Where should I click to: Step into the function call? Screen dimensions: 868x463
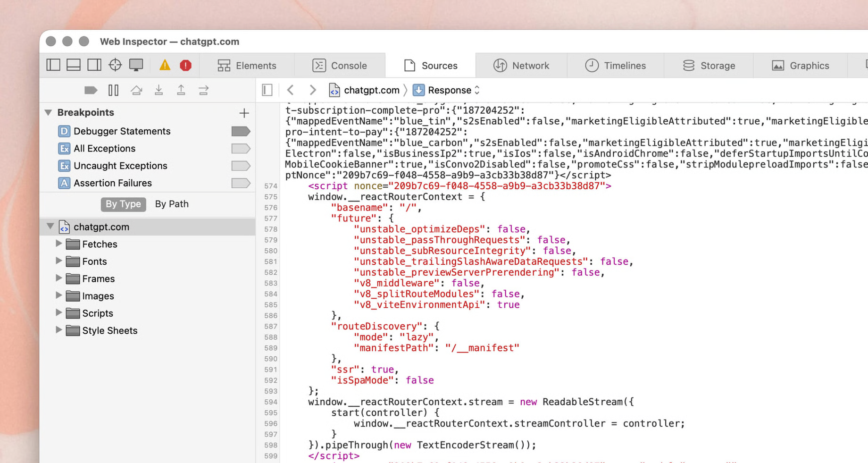[x=159, y=90]
